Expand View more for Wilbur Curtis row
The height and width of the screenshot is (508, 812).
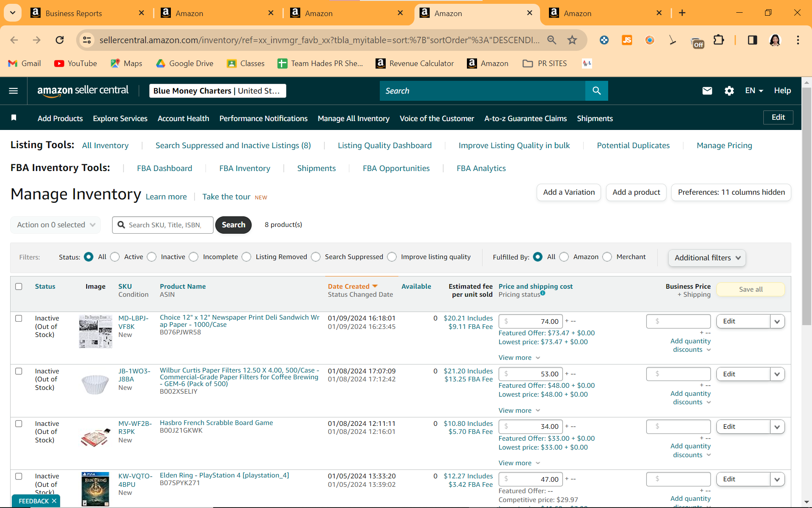click(x=519, y=411)
